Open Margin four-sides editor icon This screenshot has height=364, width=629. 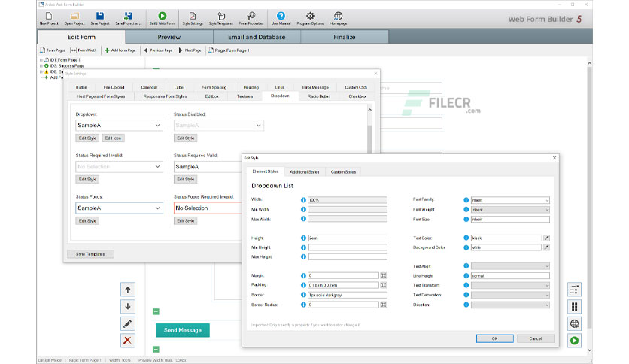click(x=384, y=275)
